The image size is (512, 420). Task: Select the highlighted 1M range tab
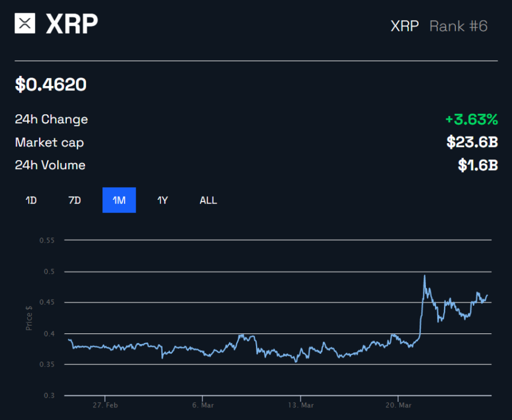point(119,200)
